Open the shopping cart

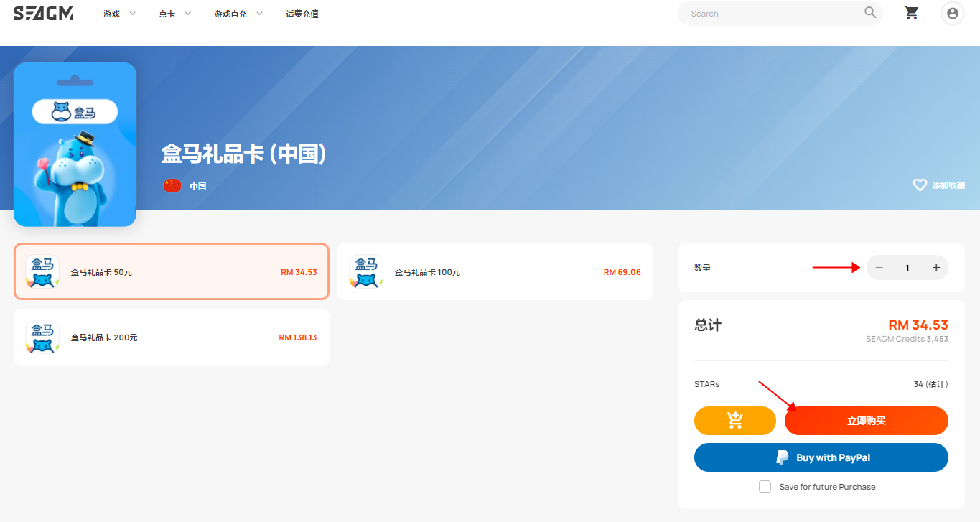pos(912,13)
